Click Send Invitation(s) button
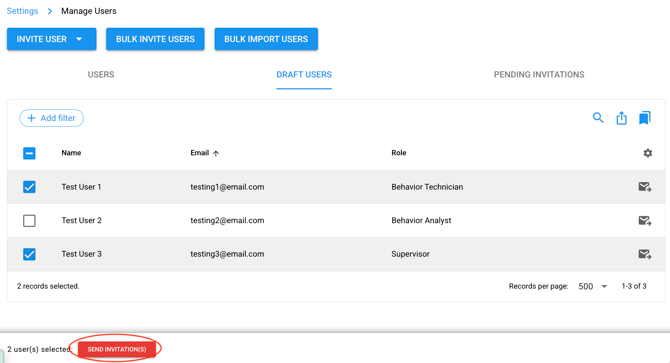This screenshot has height=363, width=670. tap(117, 349)
